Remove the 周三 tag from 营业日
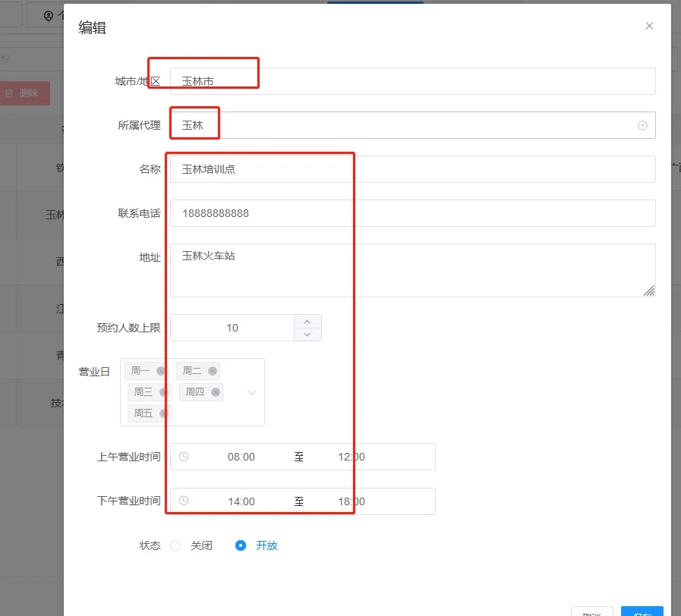 click(x=163, y=392)
